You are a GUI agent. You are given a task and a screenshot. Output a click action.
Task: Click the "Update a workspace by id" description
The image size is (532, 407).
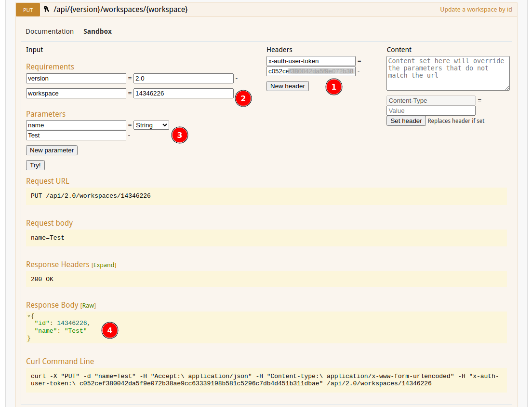tap(476, 10)
